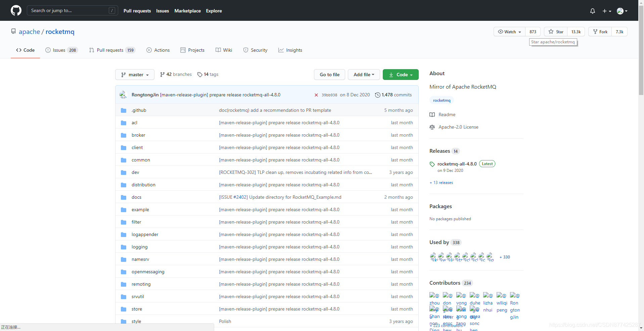Viewport: 644px width, 331px height.
Task: Open the plus create-new menu
Action: (606, 11)
